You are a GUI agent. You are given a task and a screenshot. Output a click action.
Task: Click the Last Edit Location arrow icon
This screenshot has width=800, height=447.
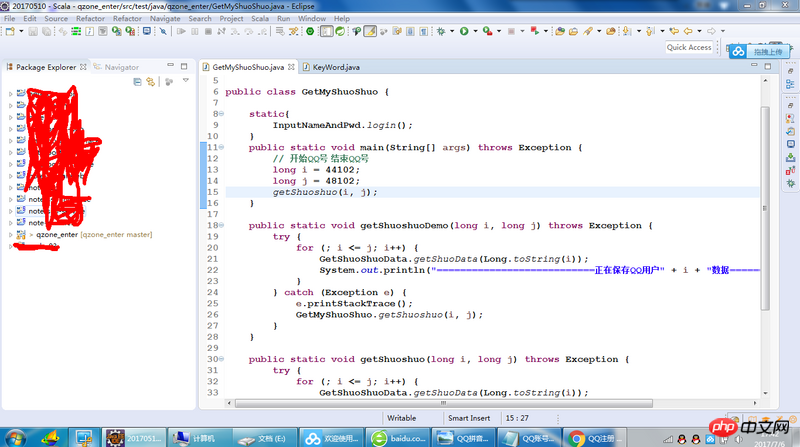pos(674,31)
